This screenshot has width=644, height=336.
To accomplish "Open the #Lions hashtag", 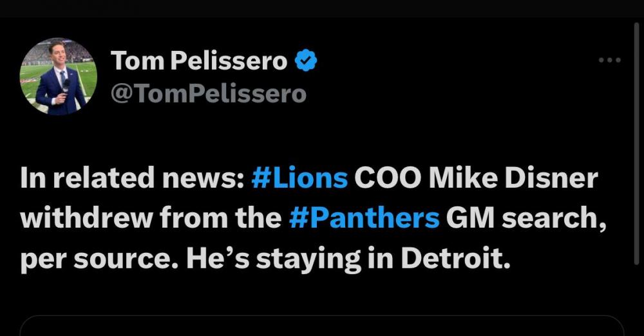I will [299, 179].
